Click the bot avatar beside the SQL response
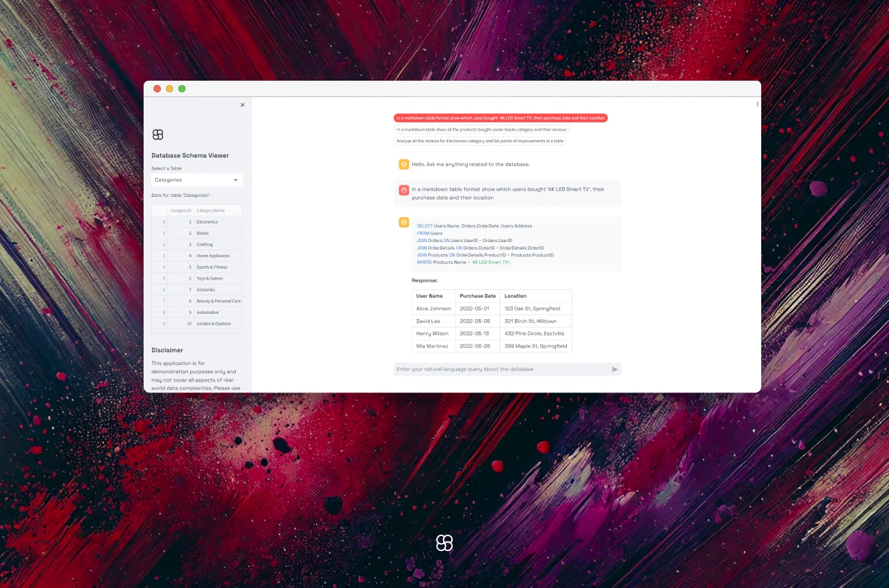 coord(404,222)
